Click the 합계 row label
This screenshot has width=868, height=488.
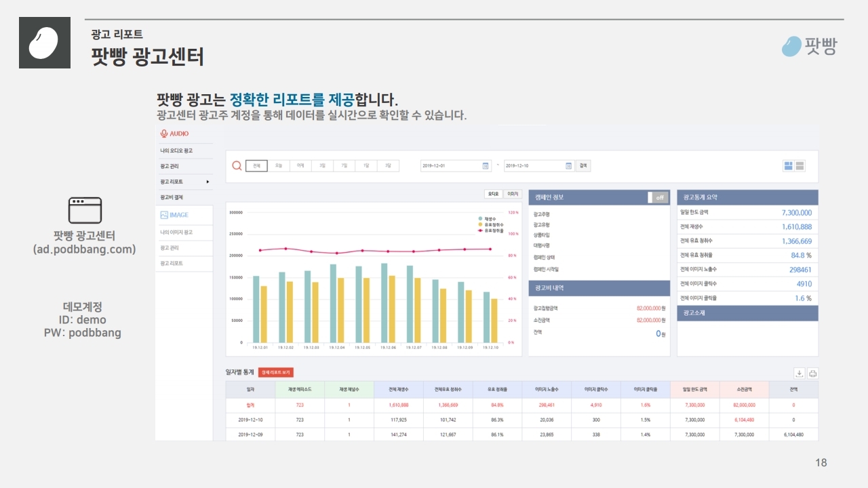pyautogui.click(x=250, y=405)
